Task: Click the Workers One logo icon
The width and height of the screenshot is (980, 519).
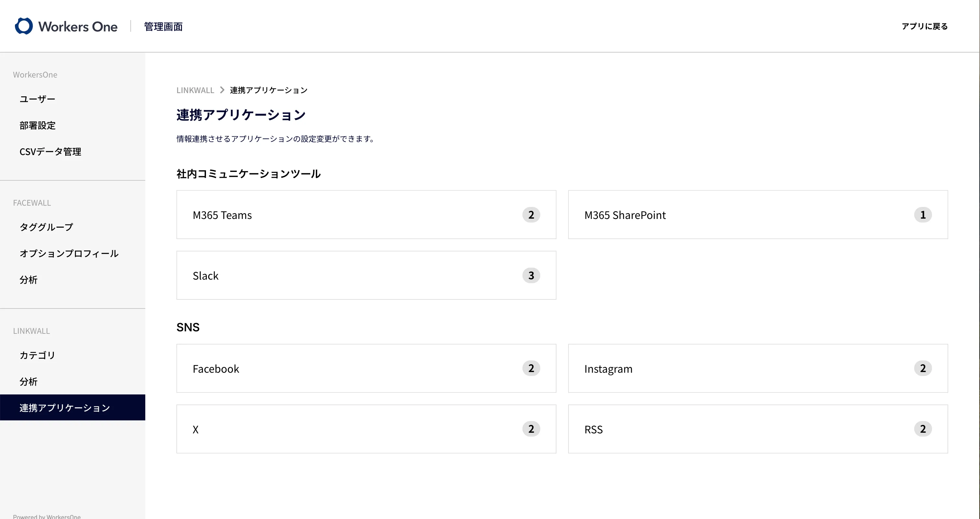Action: pos(24,26)
